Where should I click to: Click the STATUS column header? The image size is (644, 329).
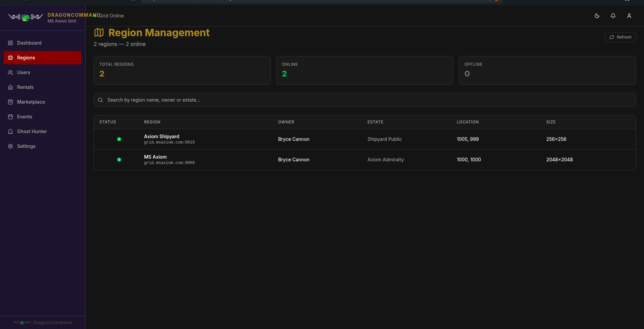tap(108, 122)
